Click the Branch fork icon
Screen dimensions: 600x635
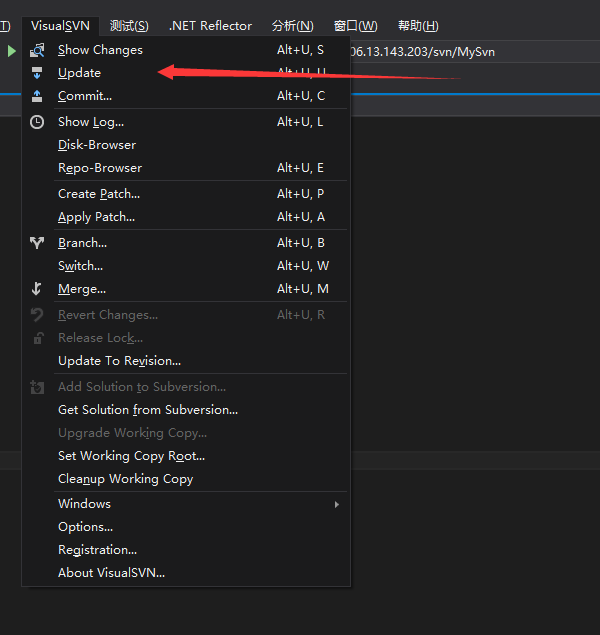coord(37,243)
